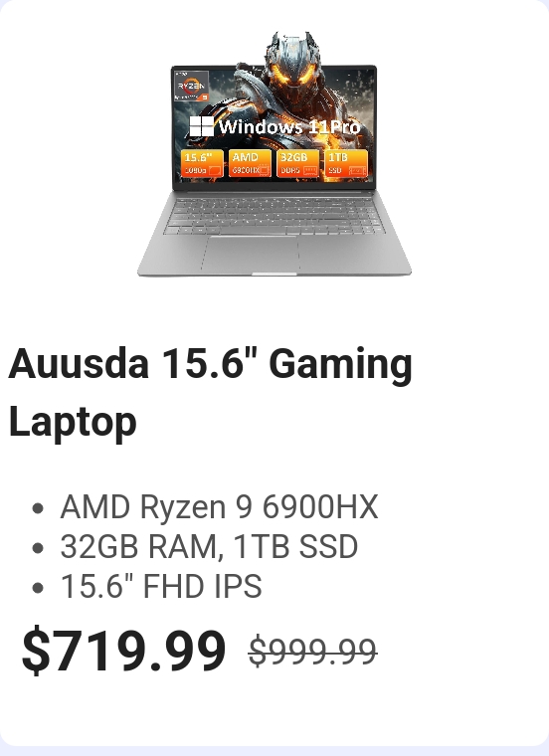Click the armored robot head on the screen
This screenshot has height=756, width=549.
pyautogui.click(x=292, y=63)
